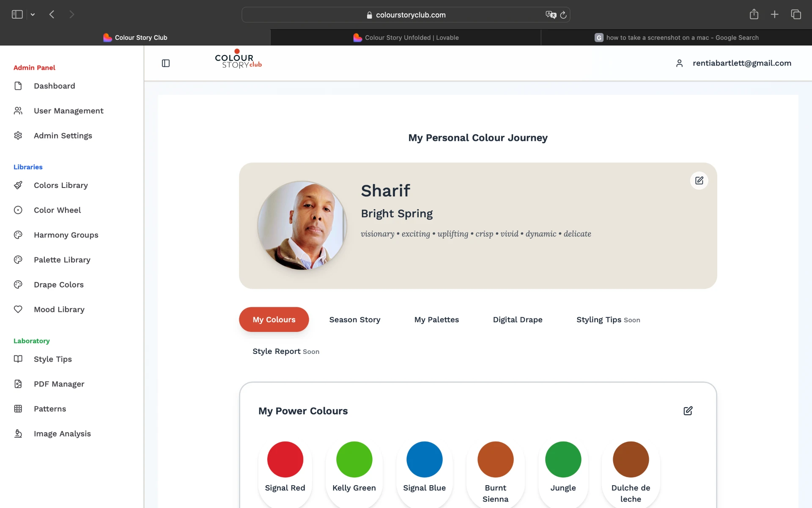
Task: Toggle the Safari sidebar button
Action: [17, 14]
